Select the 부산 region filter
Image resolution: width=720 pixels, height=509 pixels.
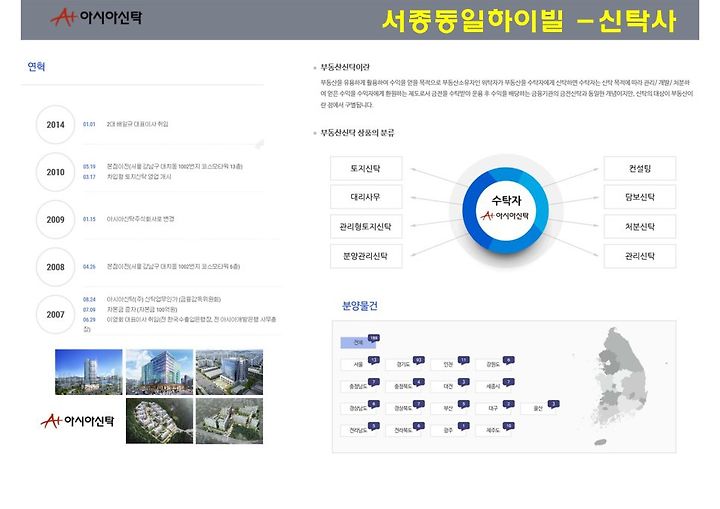tap(448, 408)
